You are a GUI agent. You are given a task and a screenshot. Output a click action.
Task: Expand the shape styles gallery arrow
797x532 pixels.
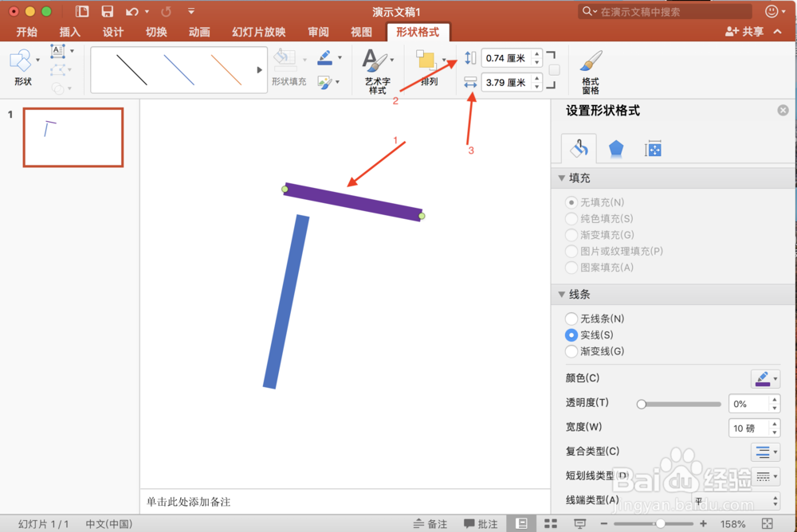(x=259, y=70)
